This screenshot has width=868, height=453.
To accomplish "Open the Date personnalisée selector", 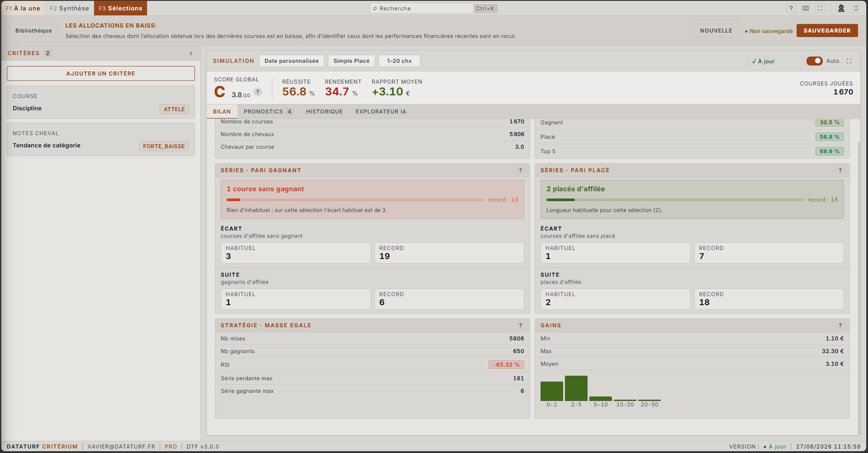I will (292, 61).
